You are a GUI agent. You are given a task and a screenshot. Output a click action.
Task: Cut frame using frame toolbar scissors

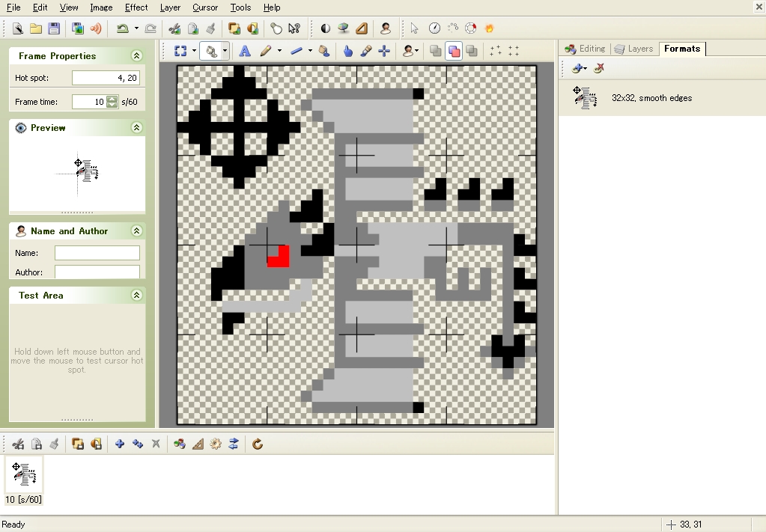click(x=18, y=444)
